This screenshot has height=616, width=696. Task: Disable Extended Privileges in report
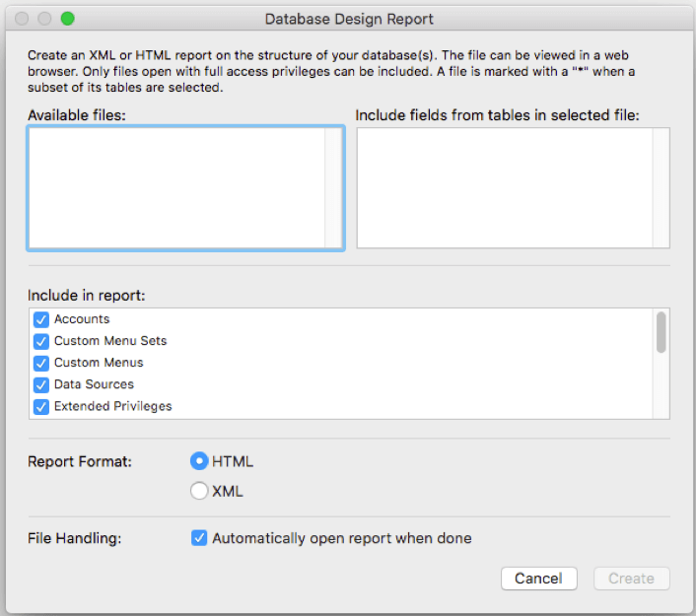point(41,406)
